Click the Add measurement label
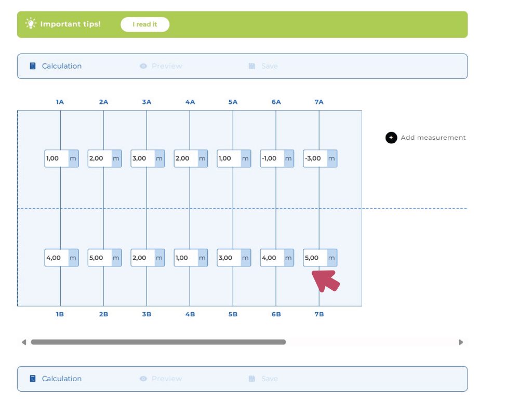The image size is (532, 402). tap(433, 138)
